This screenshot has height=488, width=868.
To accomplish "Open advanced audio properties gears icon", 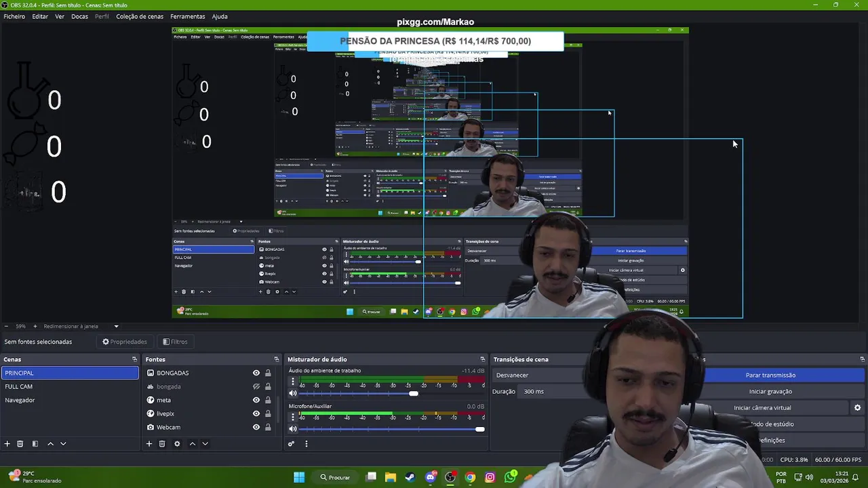I will [x=291, y=444].
